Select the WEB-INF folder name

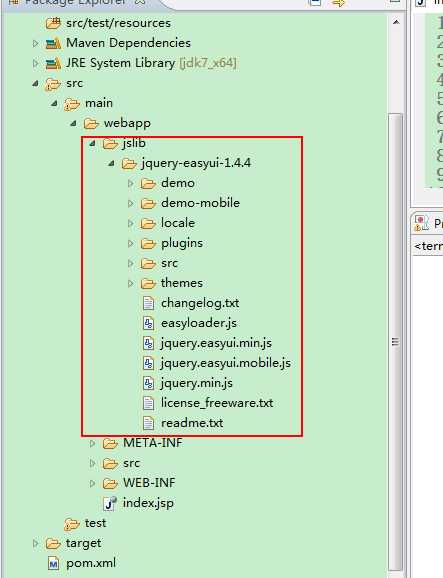coord(149,483)
